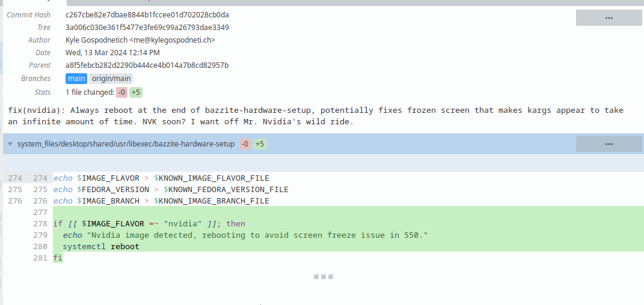This screenshot has width=644, height=305.
Task: Click the Stats label
Action: point(43,92)
